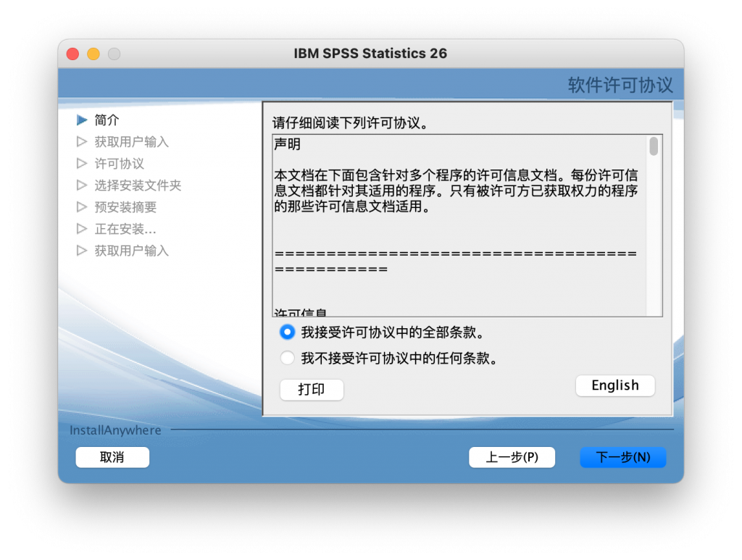Click the blue arrow beside 简介
The height and width of the screenshot is (560, 742).
pyautogui.click(x=82, y=120)
